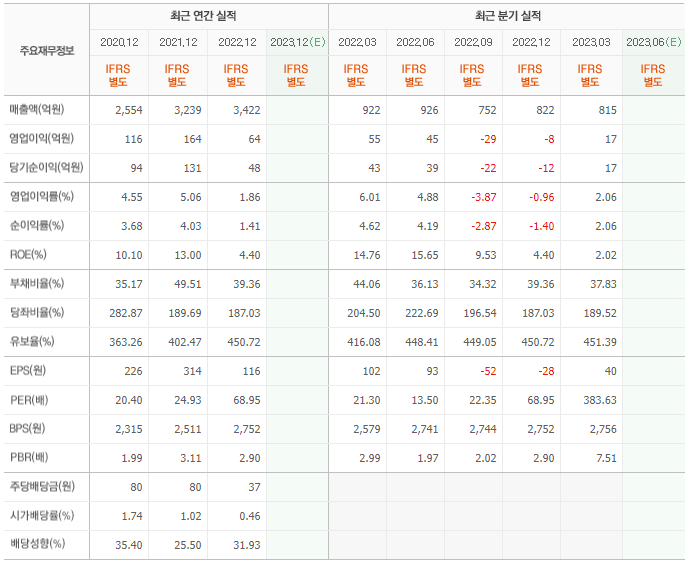Click operating profit value 164

pyautogui.click(x=193, y=139)
